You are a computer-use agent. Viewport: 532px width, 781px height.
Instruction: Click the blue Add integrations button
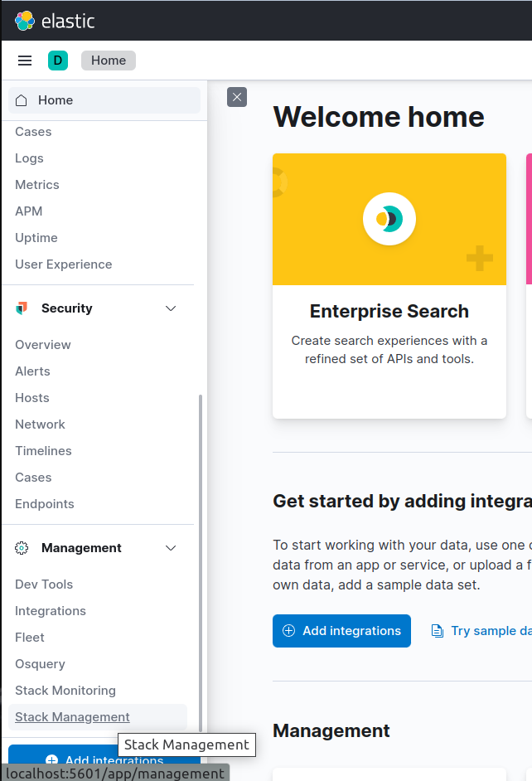341,631
